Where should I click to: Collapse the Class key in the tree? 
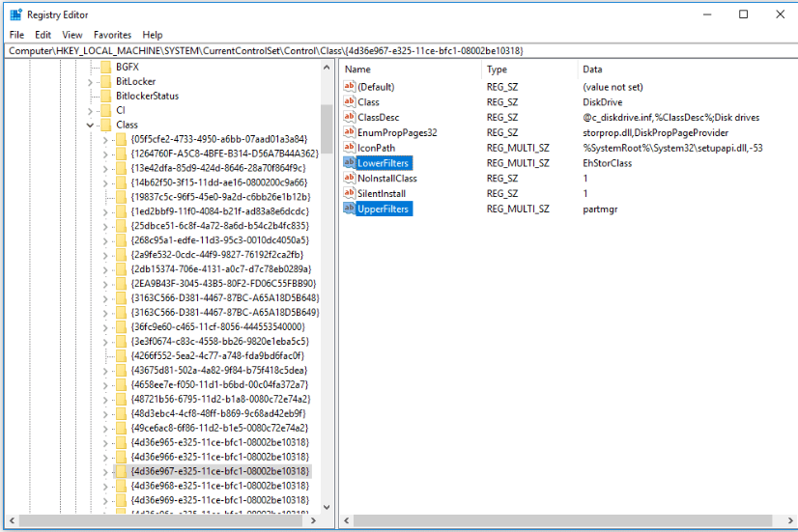[x=90, y=125]
